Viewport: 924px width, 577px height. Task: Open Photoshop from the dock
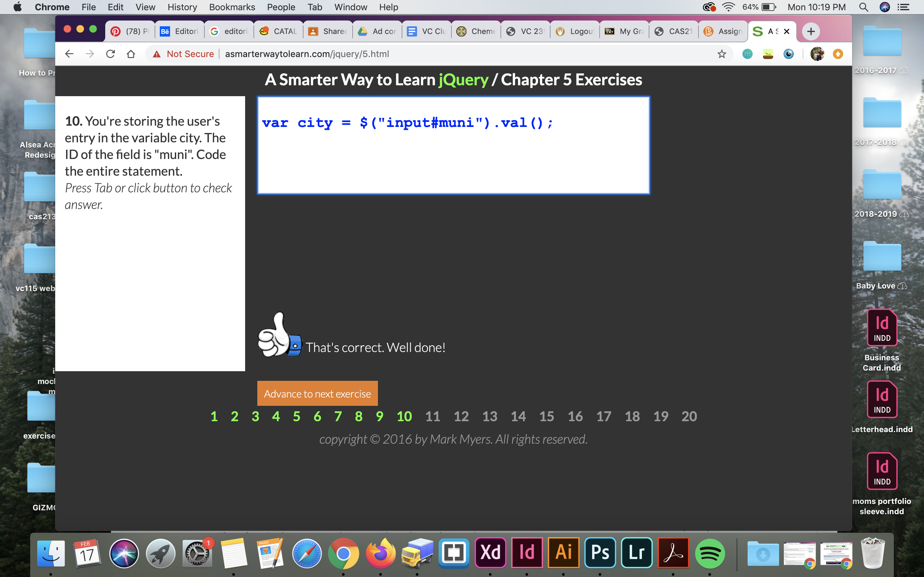600,552
